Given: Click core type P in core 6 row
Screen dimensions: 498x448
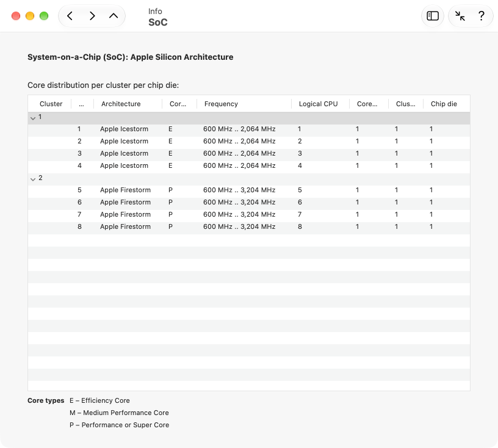Looking at the screenshot, I should (170, 202).
